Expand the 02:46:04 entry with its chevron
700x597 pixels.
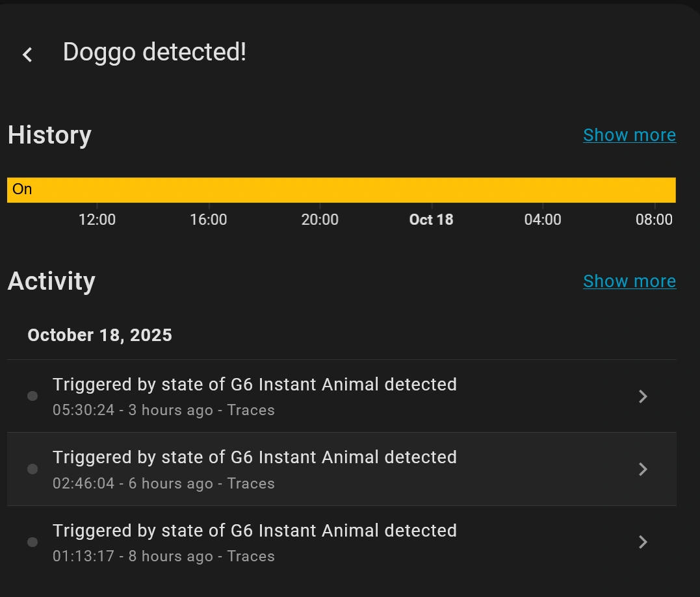pyautogui.click(x=643, y=469)
